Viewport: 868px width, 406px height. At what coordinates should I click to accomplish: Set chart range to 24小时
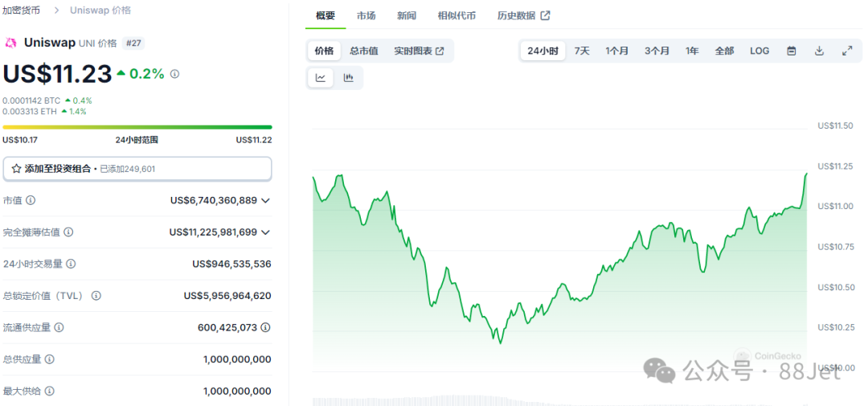(x=542, y=51)
